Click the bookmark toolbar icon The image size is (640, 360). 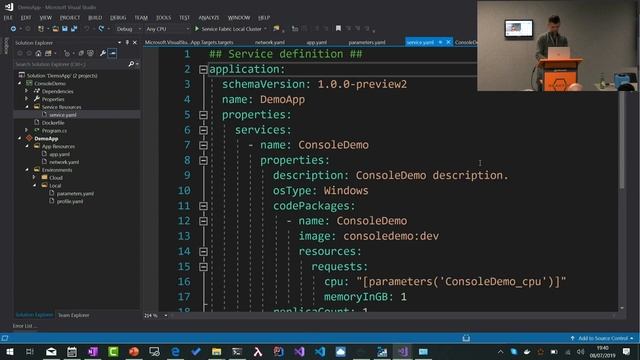(x=338, y=29)
